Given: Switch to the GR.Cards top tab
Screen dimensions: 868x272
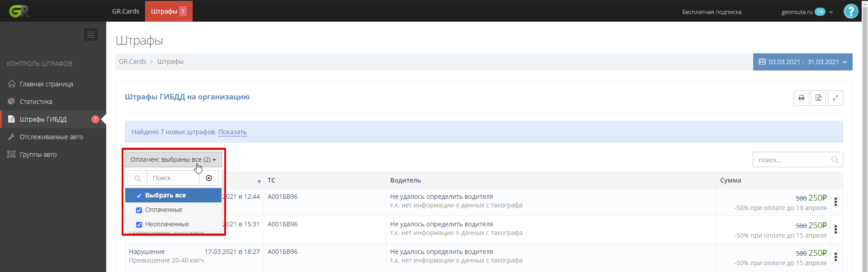Looking at the screenshot, I should tap(126, 11).
